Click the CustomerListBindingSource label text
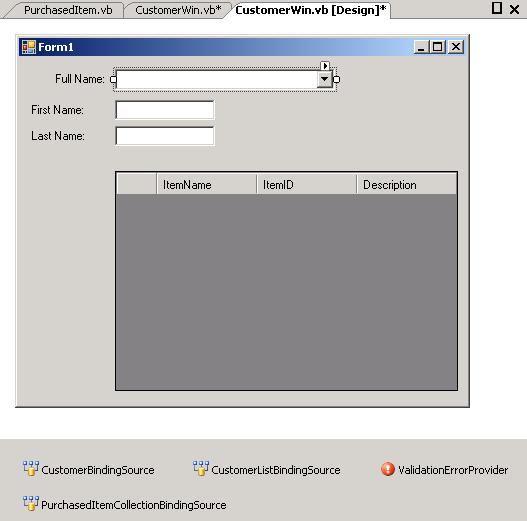The image size is (527, 521). 276,470
